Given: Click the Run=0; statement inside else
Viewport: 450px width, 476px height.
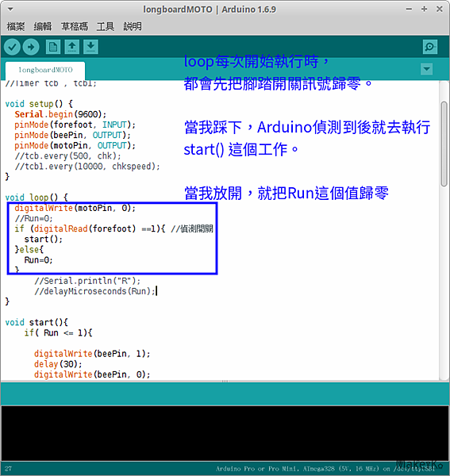Looking at the screenshot, I should [x=38, y=260].
